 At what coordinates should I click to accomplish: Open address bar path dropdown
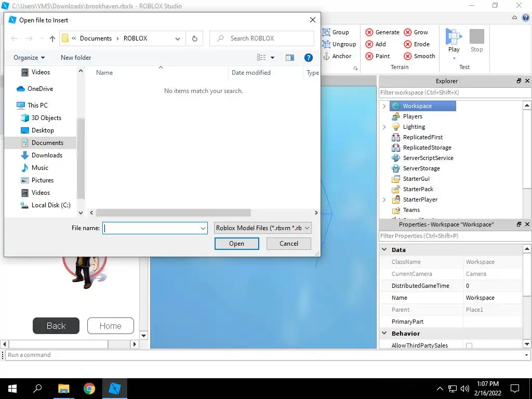pyautogui.click(x=178, y=38)
